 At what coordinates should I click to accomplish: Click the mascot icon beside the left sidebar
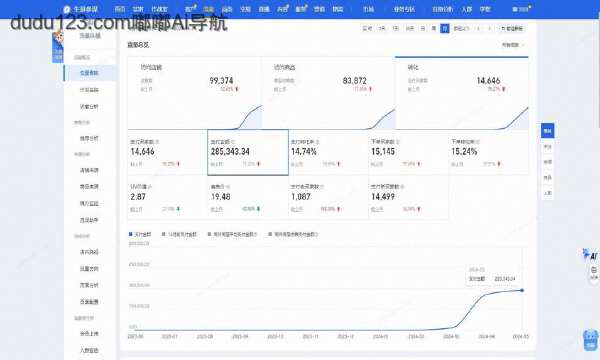58,47
